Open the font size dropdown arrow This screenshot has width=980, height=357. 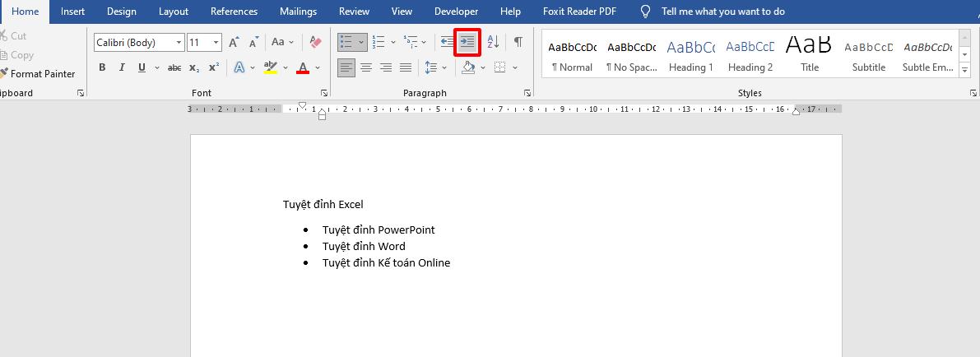pyautogui.click(x=216, y=43)
